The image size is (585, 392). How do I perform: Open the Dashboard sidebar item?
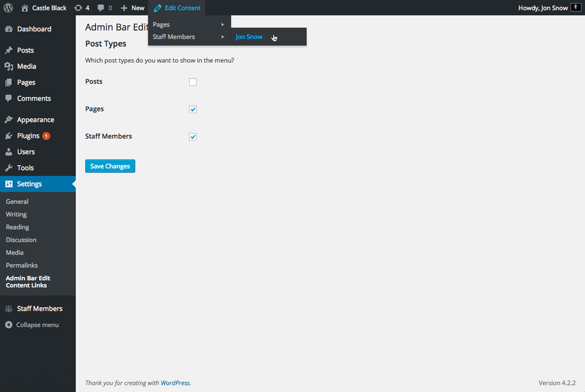pos(38,29)
